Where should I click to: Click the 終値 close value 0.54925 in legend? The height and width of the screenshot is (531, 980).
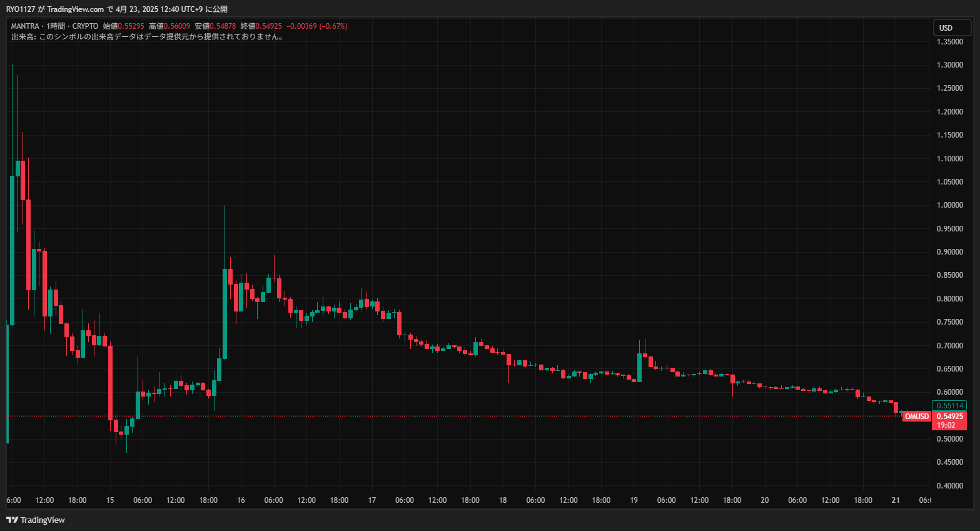pos(269,26)
